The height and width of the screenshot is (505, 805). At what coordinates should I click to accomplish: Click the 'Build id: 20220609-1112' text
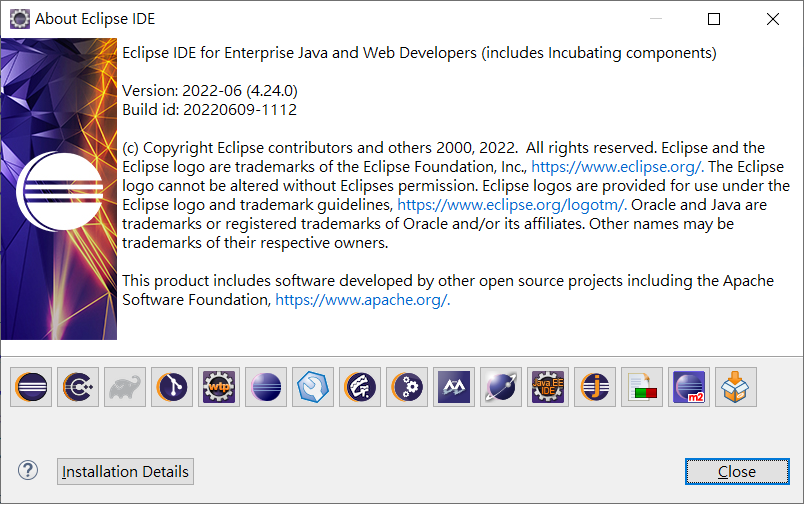click(x=209, y=110)
